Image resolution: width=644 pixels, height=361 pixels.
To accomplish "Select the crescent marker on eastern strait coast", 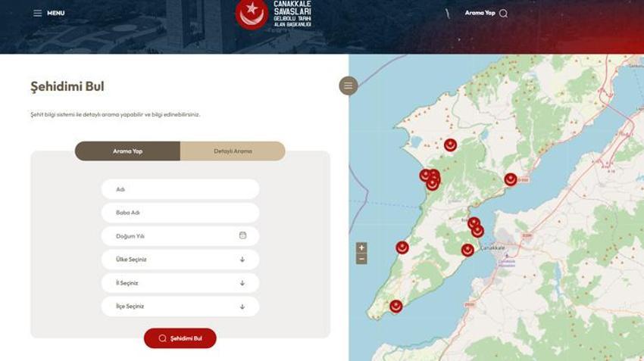I will tap(511, 179).
